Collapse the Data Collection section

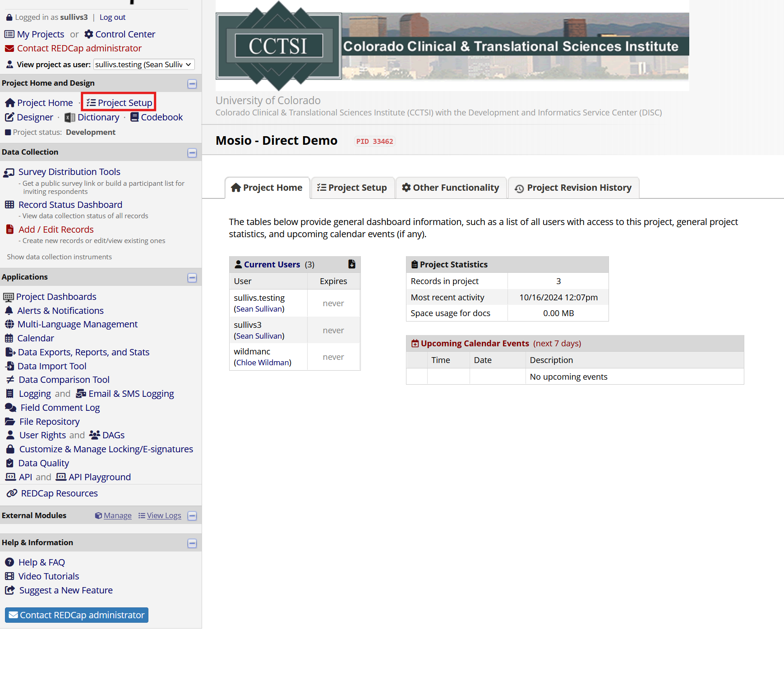coord(192,153)
